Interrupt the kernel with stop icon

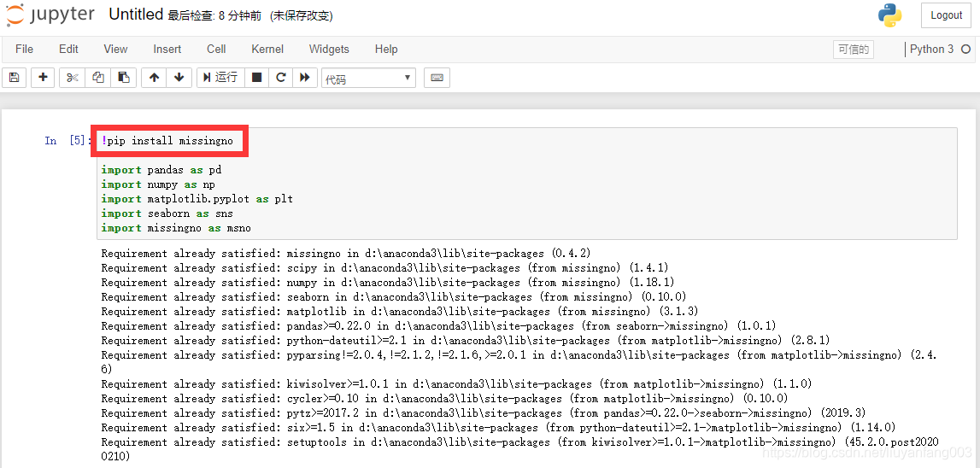pyautogui.click(x=256, y=78)
